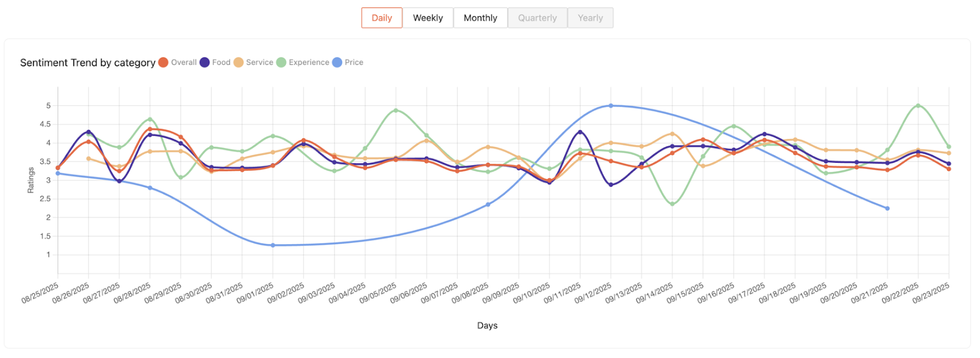Click the light blue Price legend circle
The height and width of the screenshot is (358, 980).
[337, 62]
